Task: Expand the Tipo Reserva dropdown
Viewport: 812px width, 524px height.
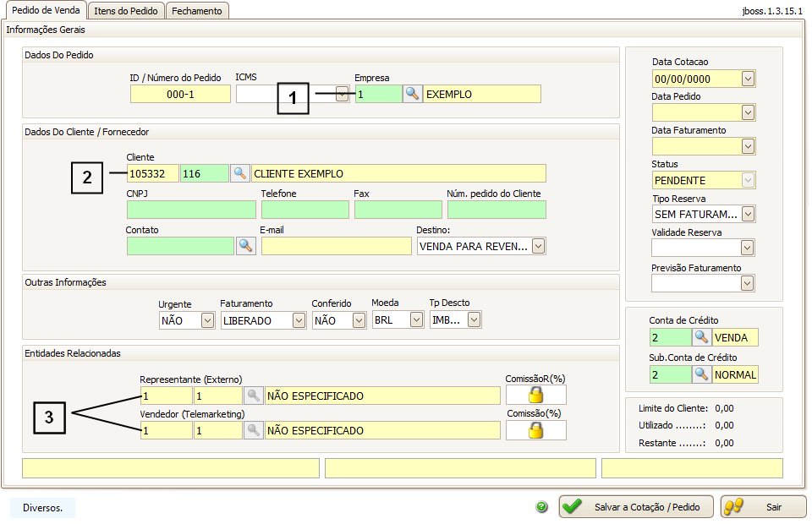Action: [748, 214]
